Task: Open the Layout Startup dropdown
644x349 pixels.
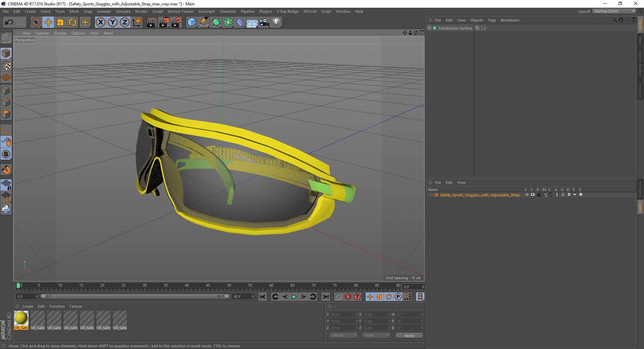Action: (x=614, y=11)
